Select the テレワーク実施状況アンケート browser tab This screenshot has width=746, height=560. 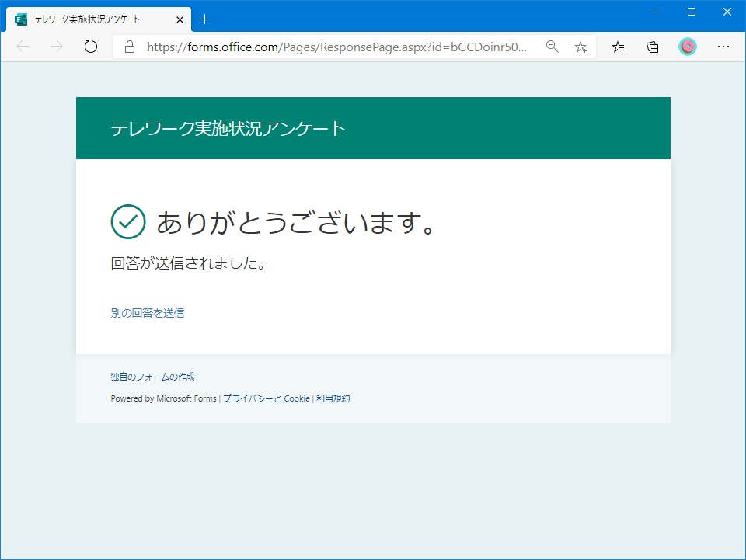coord(99,19)
